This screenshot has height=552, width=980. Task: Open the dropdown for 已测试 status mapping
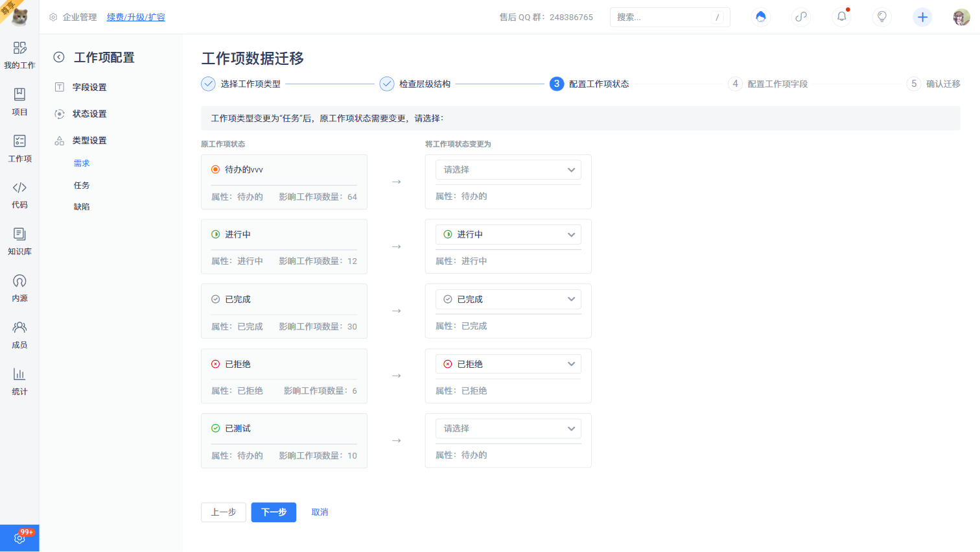[508, 429]
